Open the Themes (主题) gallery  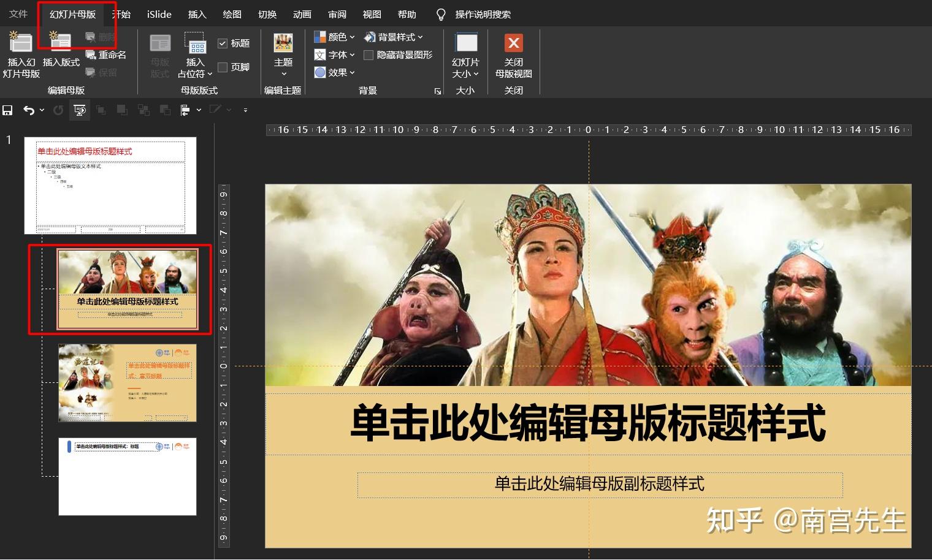tap(283, 55)
